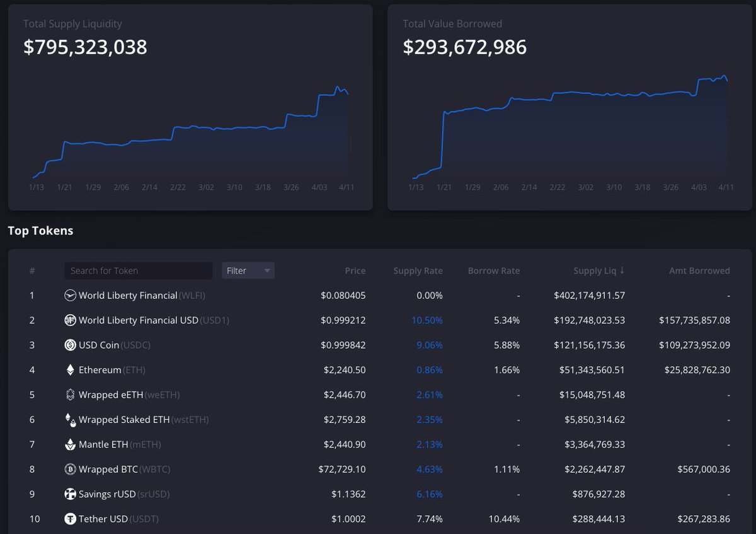Open USDC 9.06% supply rate link
Viewport: 756px width, 534px height.
[429, 345]
